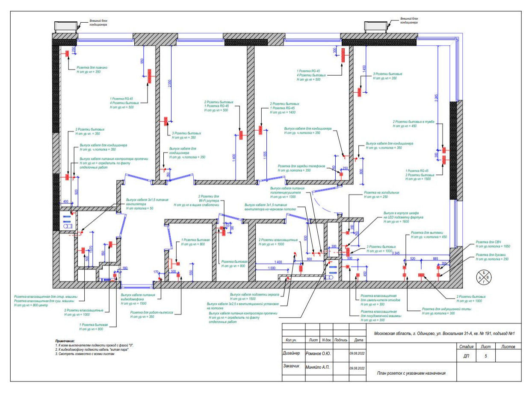Click the 'Примечание:' notes heading
Image resolution: width=532 pixels, height=393 pixels.
coord(65,341)
